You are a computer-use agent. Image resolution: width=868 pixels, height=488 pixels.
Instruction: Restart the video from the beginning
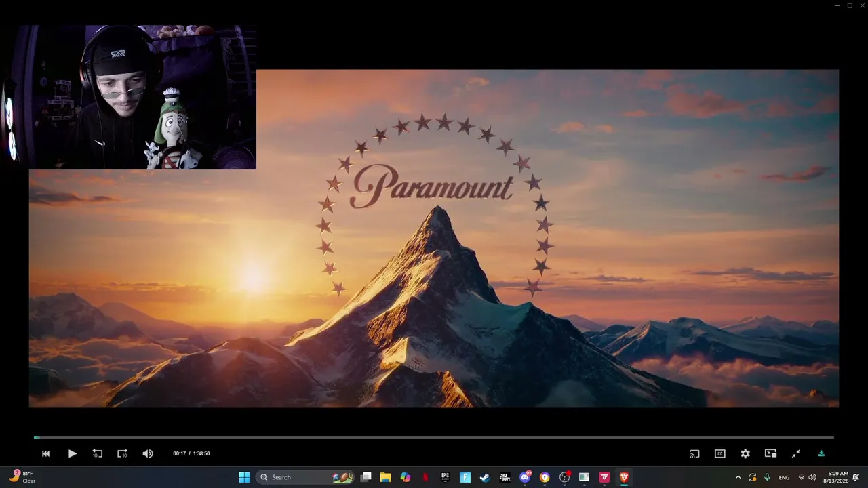[x=45, y=453]
